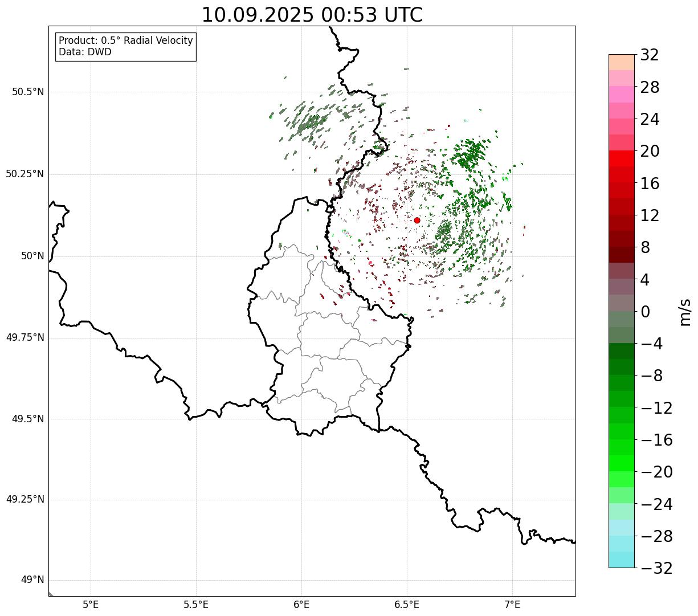This screenshot has height=616, width=698.
Task: Click the −12 colorbar tick label
Action: (x=656, y=409)
